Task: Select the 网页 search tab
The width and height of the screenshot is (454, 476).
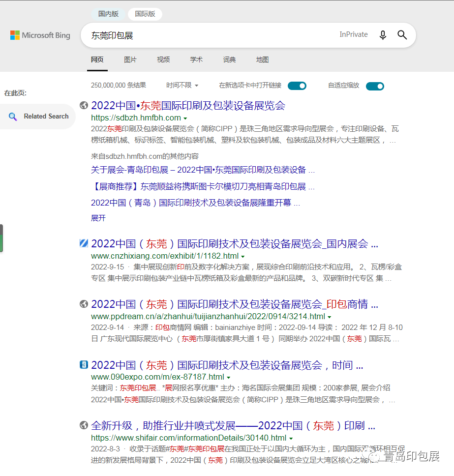Action: pos(97,59)
